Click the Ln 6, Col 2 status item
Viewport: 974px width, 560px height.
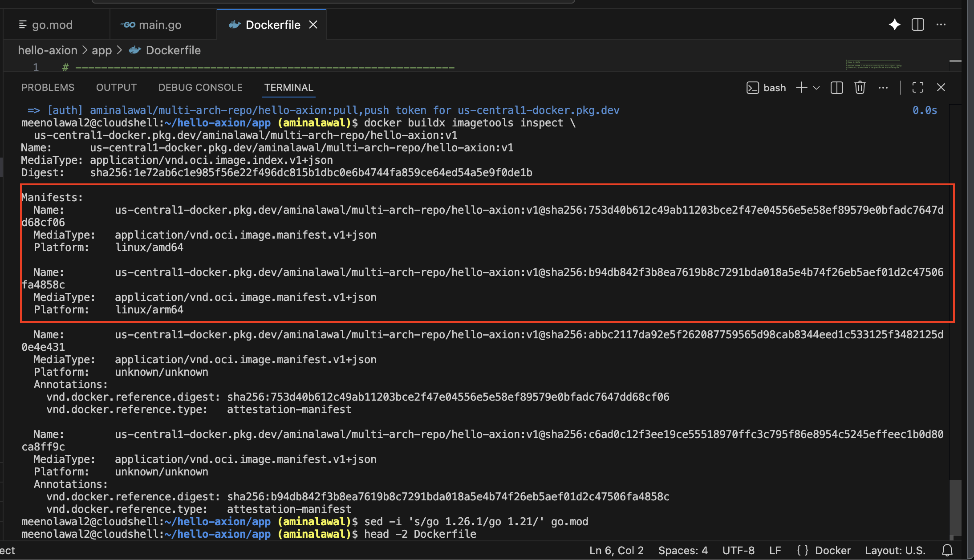tap(617, 551)
